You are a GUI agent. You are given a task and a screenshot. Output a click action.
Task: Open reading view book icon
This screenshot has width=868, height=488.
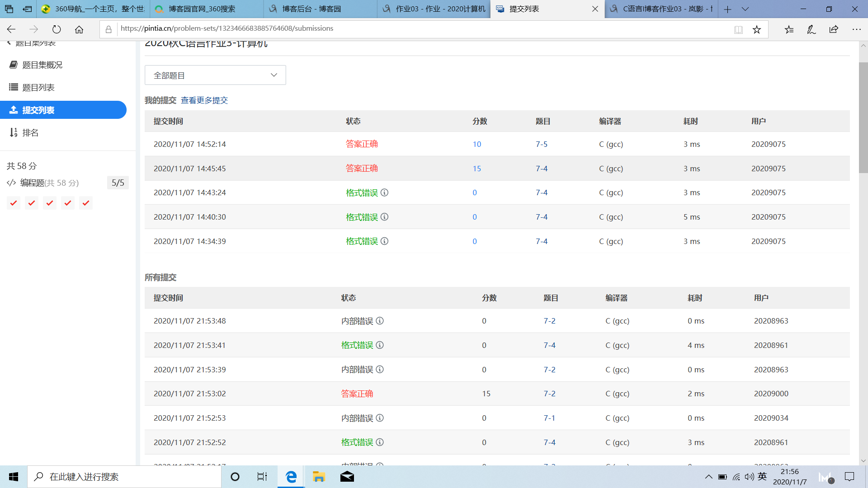[x=738, y=29]
